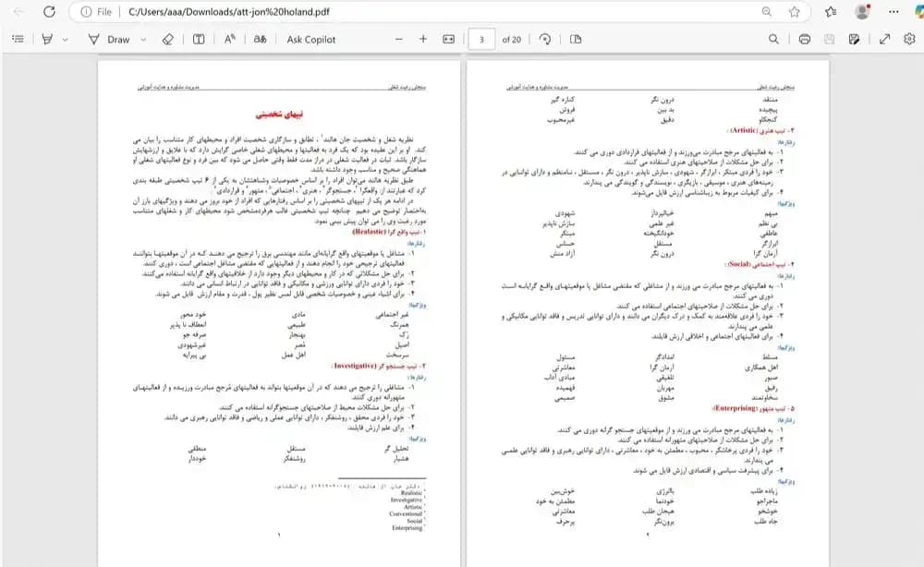
Task: Click the Save as icon
Action: [854, 40]
